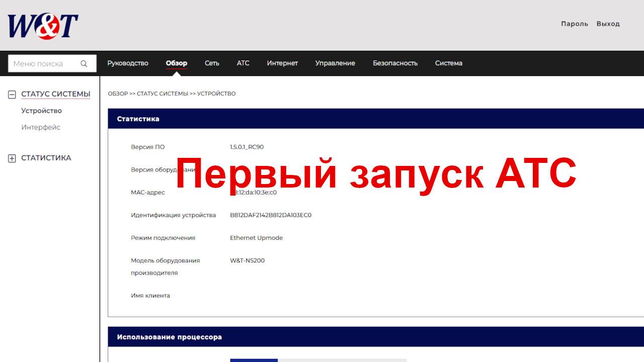
Task: Select СТАТУС СИСТЕМЫ sidebar heading
Action: point(56,94)
